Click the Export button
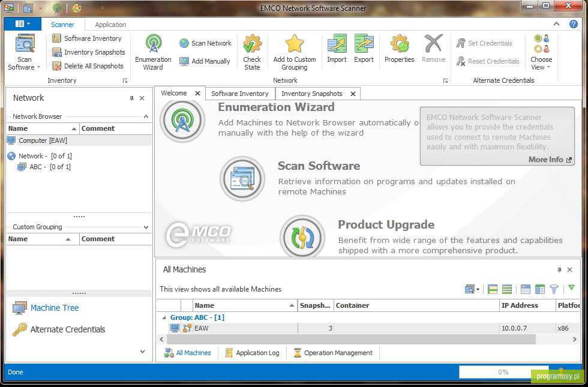 [364, 49]
